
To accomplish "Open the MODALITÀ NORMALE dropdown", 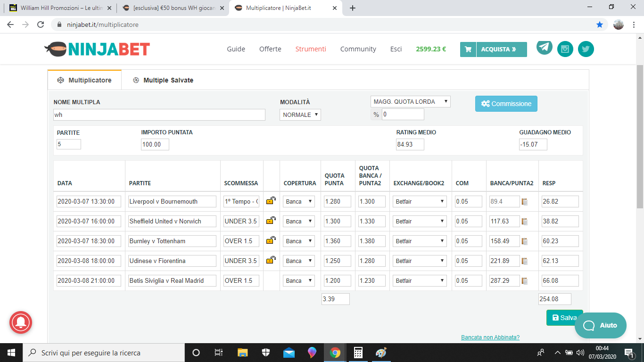I will pos(300,115).
